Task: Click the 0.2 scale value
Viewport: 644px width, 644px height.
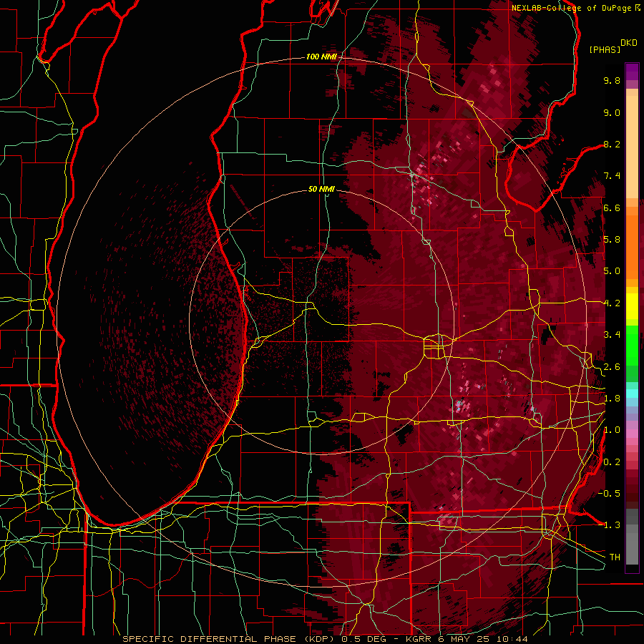Action: click(612, 462)
